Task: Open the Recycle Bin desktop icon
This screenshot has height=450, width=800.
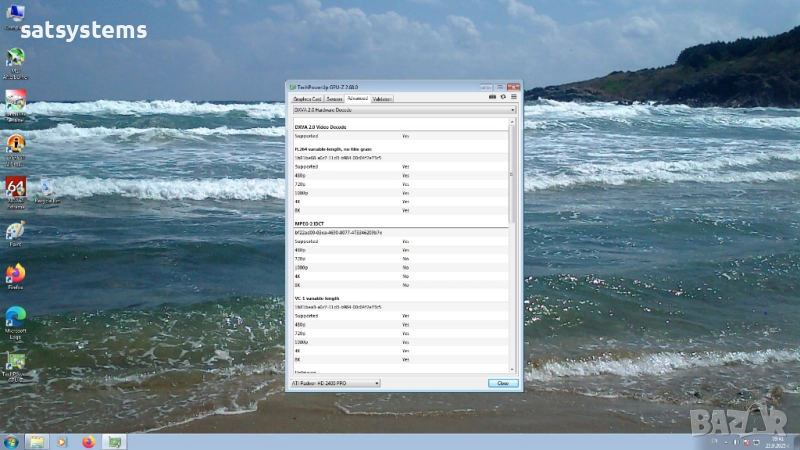Action: [46, 189]
